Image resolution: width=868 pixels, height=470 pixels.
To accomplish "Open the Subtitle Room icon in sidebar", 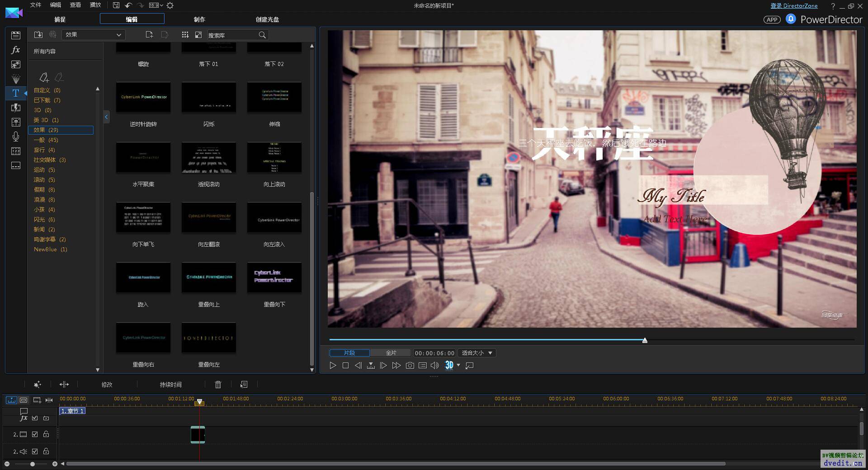I will [x=16, y=165].
